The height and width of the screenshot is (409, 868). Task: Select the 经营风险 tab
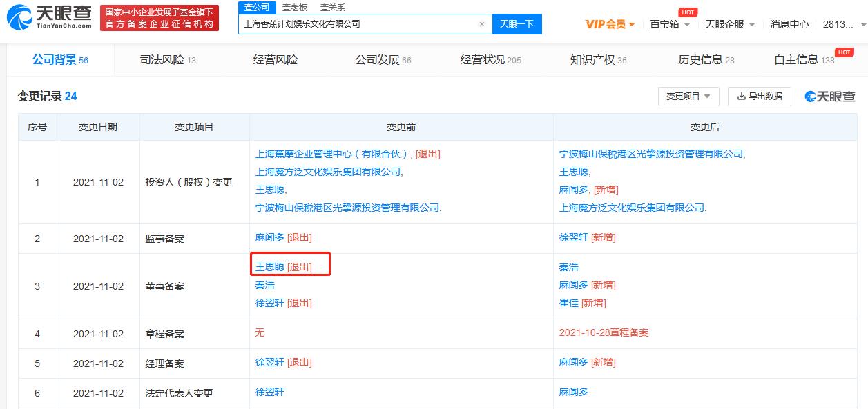(276, 60)
